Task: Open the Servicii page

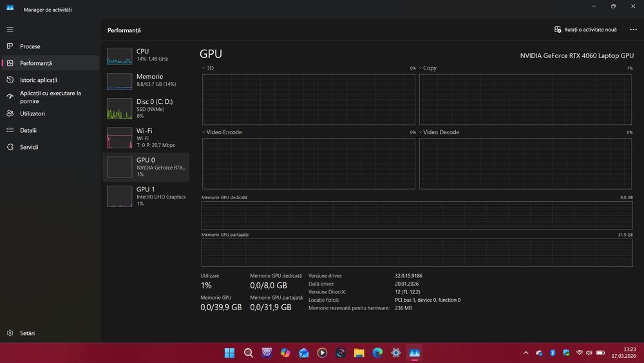Action: click(50, 147)
